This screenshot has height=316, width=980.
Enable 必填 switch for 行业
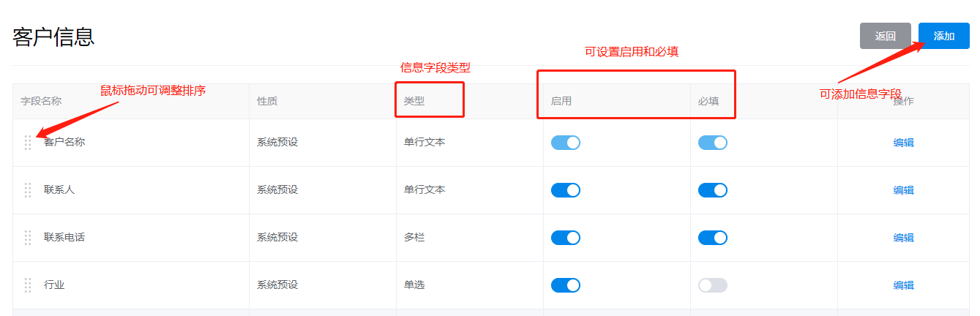[x=712, y=285]
